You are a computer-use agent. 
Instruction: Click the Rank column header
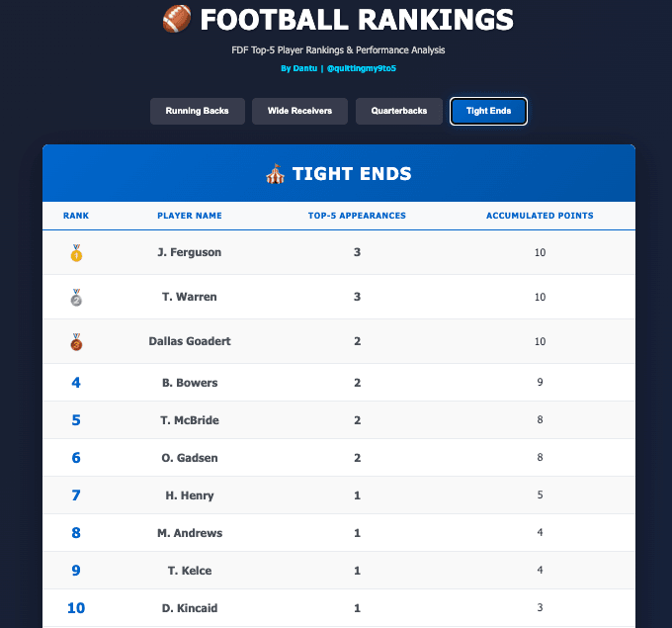coord(76,216)
